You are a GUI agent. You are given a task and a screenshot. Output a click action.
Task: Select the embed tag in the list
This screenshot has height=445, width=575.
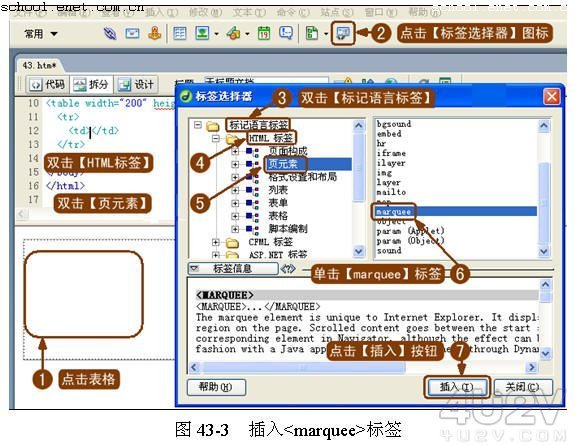pyautogui.click(x=389, y=134)
